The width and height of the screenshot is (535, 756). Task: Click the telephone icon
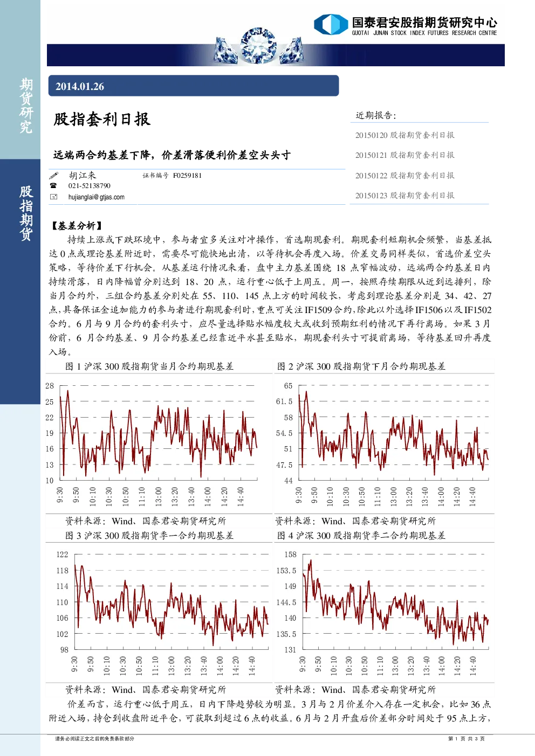53,185
